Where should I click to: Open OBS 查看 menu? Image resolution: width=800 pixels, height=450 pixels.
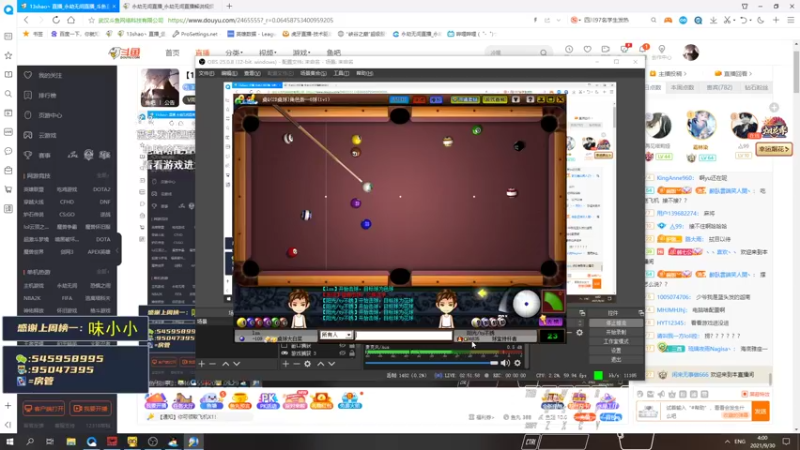[x=252, y=73]
